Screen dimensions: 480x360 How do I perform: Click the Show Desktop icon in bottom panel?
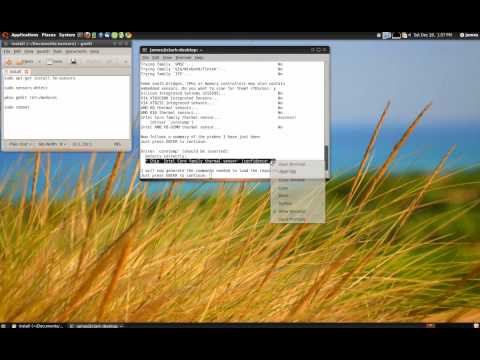coord(3,326)
